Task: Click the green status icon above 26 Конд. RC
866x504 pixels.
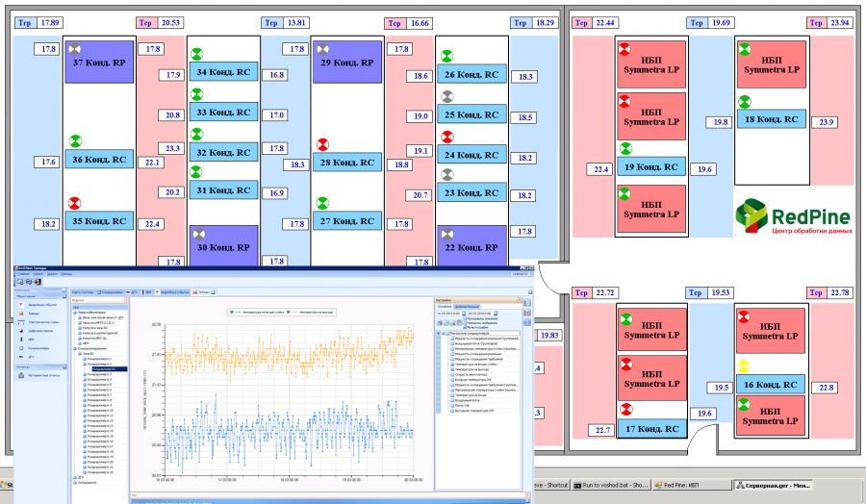Action: coord(446,56)
